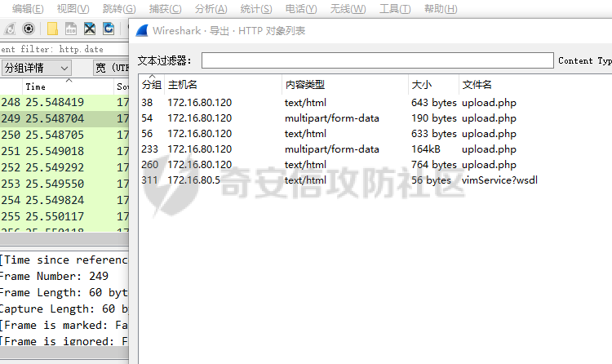Open the 分析(A) menu
This screenshot has height=364, width=612.
point(211,9)
